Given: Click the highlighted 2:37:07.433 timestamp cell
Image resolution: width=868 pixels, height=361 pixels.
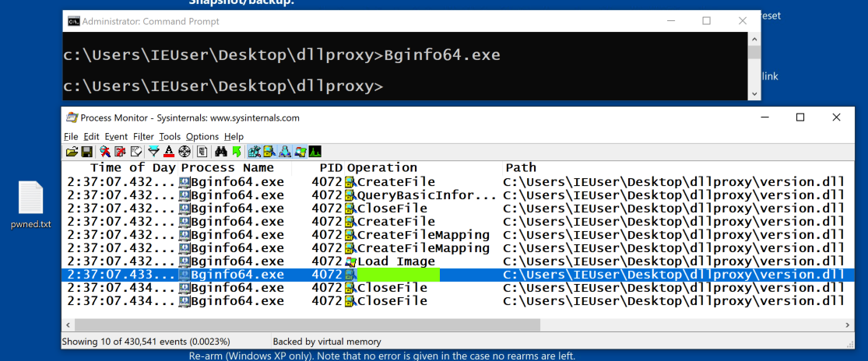Looking at the screenshot, I should click(120, 275).
